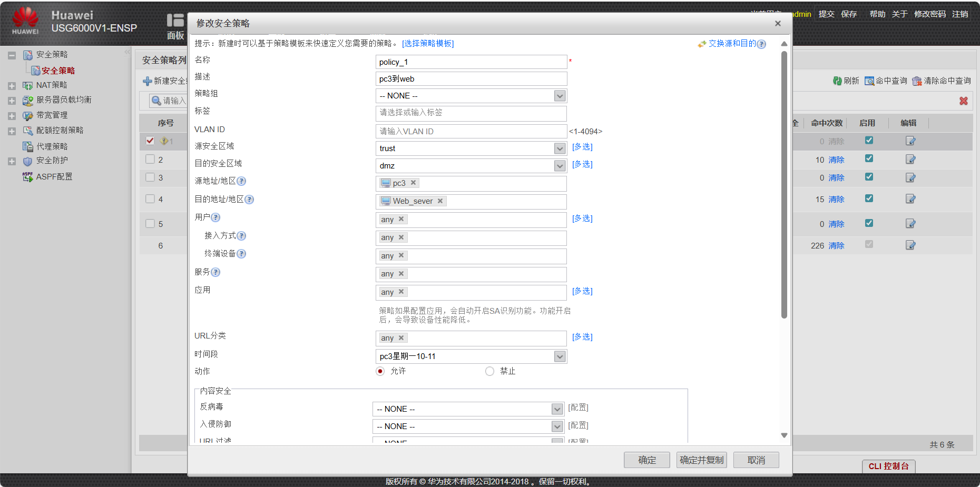This screenshot has height=487, width=980.
Task: Open the 帮助 top menu item
Action: coord(877,14)
